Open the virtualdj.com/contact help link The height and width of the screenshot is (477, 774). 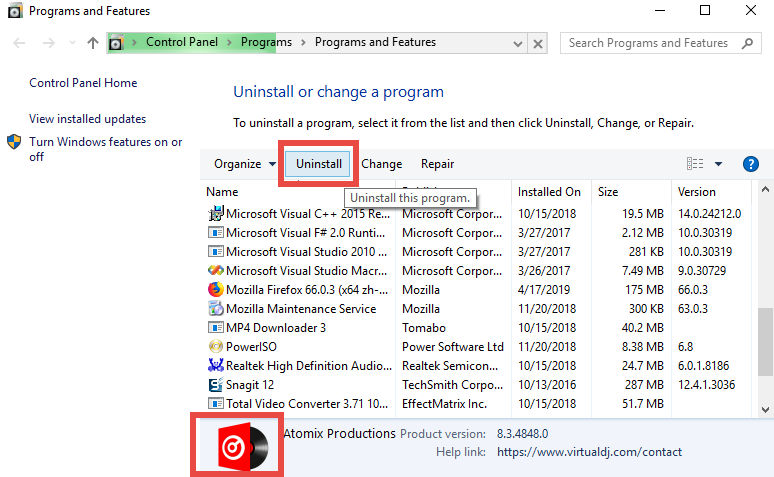point(589,452)
